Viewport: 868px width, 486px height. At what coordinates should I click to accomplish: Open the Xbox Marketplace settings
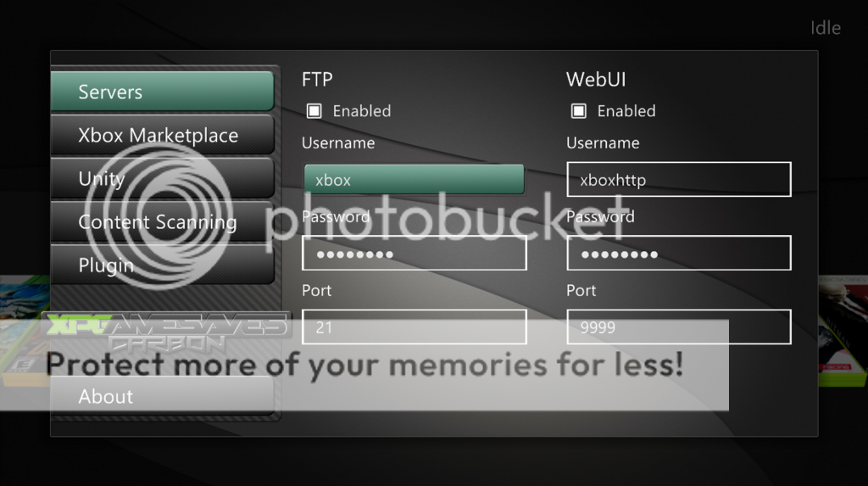tap(162, 135)
